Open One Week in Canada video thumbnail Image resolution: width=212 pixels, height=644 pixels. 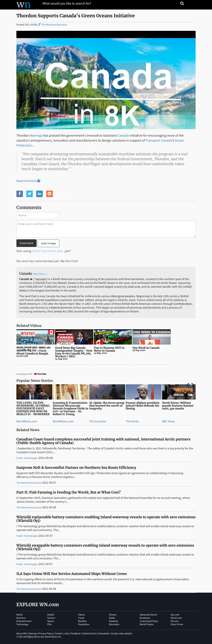(x=151, y=337)
